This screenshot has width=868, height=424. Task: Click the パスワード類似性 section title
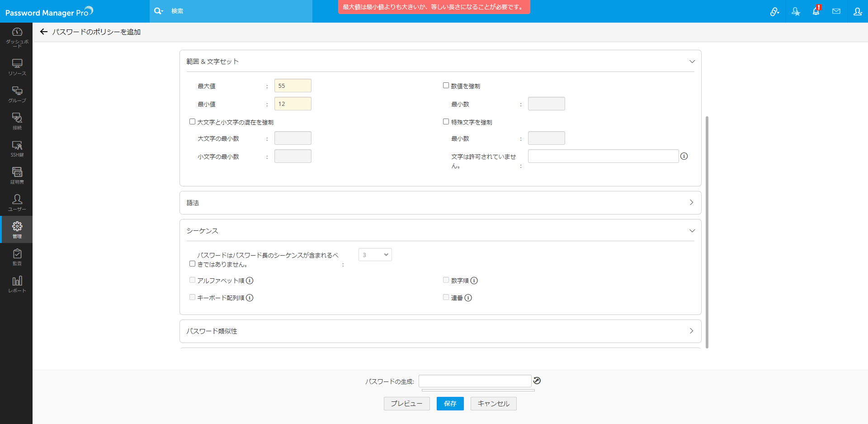(x=212, y=331)
